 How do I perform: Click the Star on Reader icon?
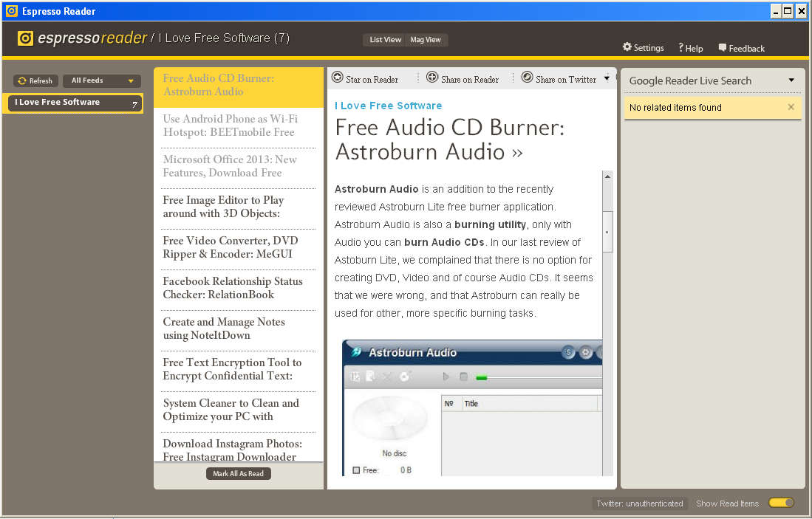pyautogui.click(x=338, y=78)
